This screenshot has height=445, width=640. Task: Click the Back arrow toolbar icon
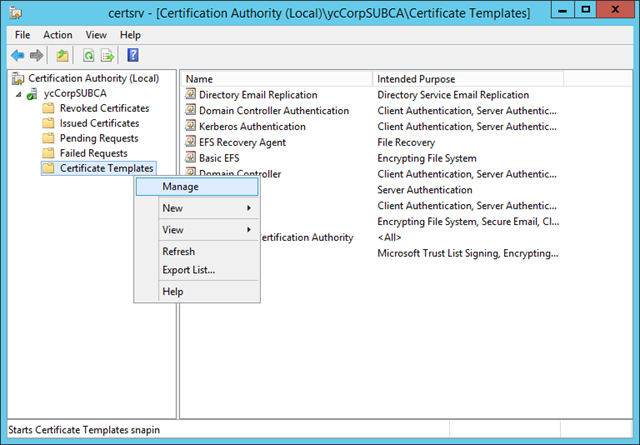click(x=18, y=55)
